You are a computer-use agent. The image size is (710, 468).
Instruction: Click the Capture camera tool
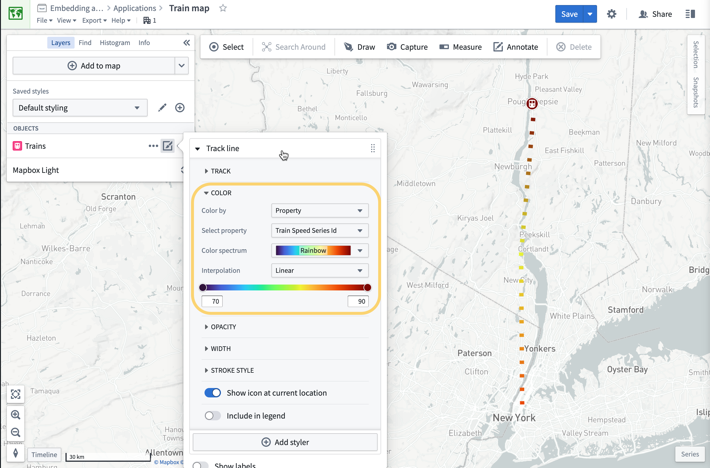coord(407,47)
